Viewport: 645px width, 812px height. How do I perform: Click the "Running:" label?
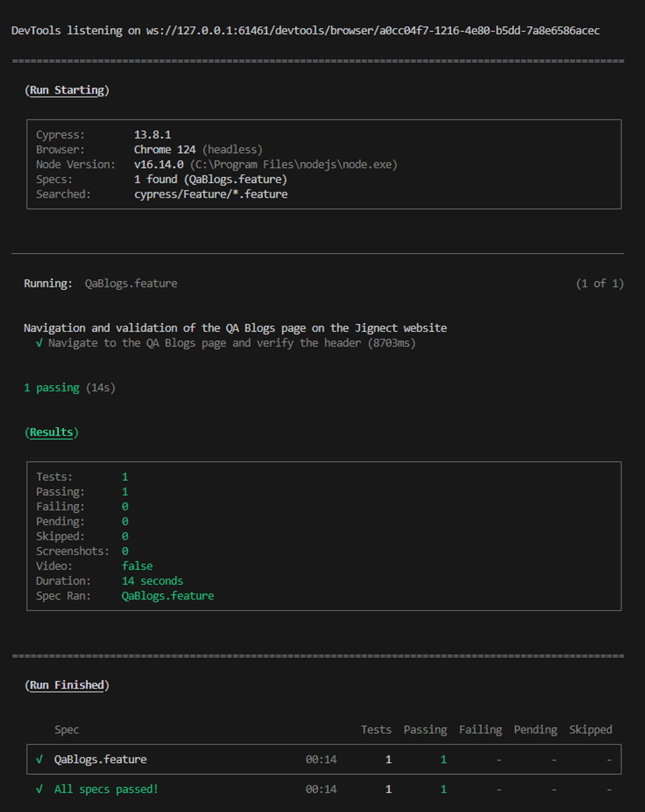pyautogui.click(x=48, y=283)
